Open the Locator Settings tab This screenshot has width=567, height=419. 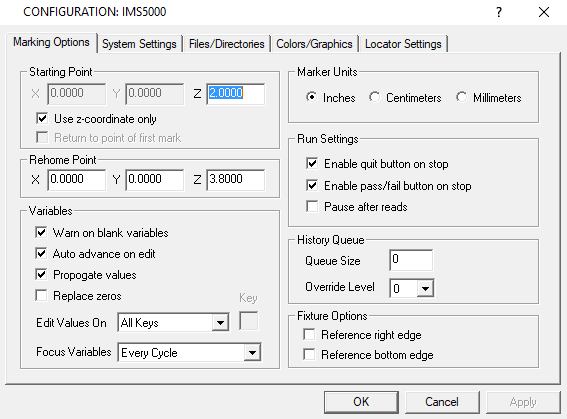click(403, 44)
